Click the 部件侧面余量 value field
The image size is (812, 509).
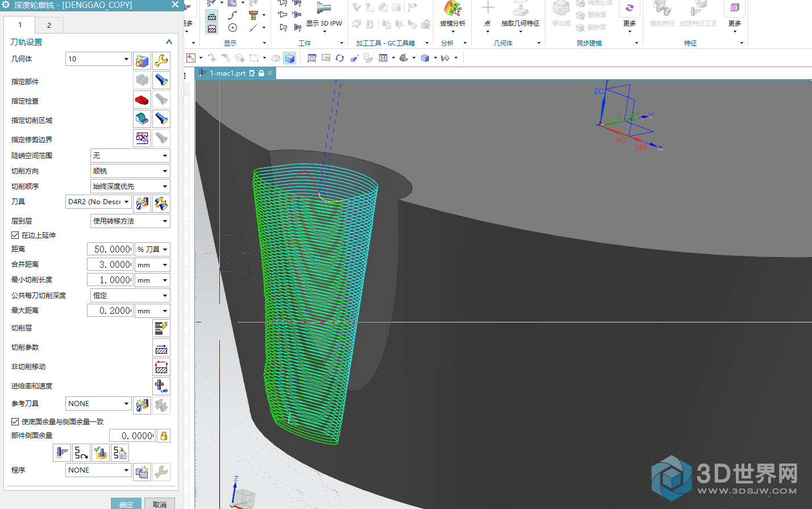[x=132, y=436]
